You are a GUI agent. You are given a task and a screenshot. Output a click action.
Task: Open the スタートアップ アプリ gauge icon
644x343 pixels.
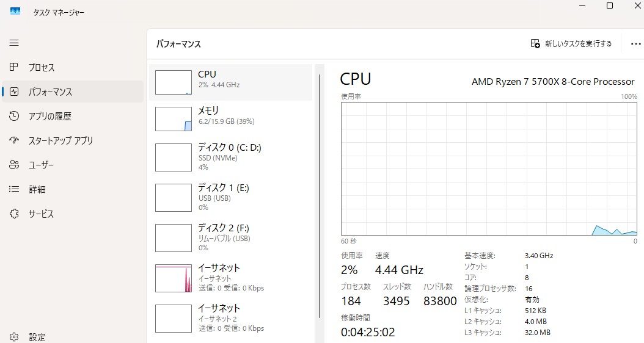(x=14, y=140)
